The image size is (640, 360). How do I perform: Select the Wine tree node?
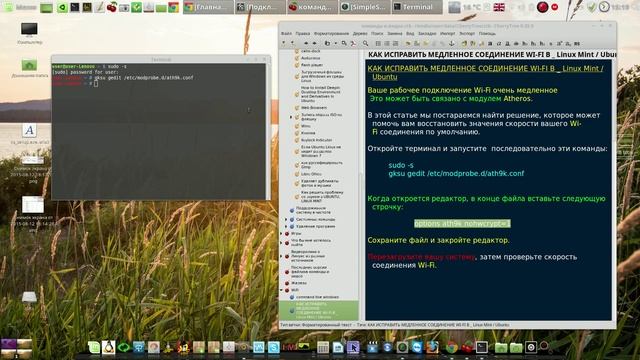click(305, 126)
